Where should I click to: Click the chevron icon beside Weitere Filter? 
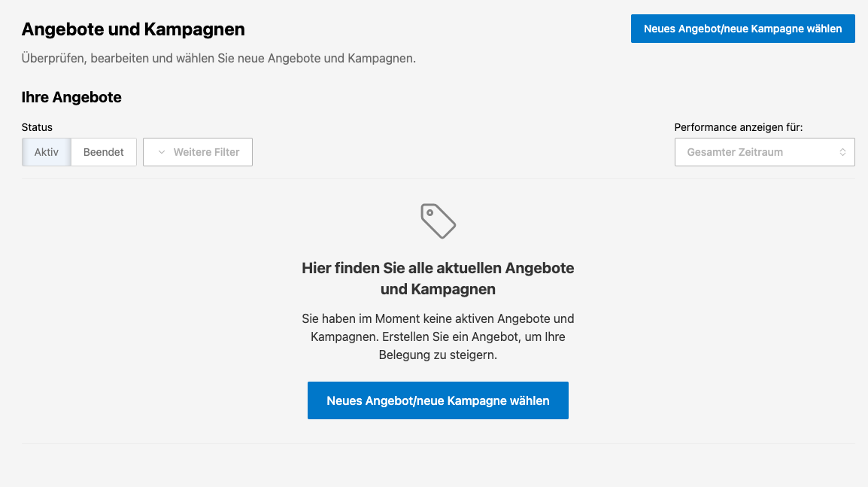point(161,152)
